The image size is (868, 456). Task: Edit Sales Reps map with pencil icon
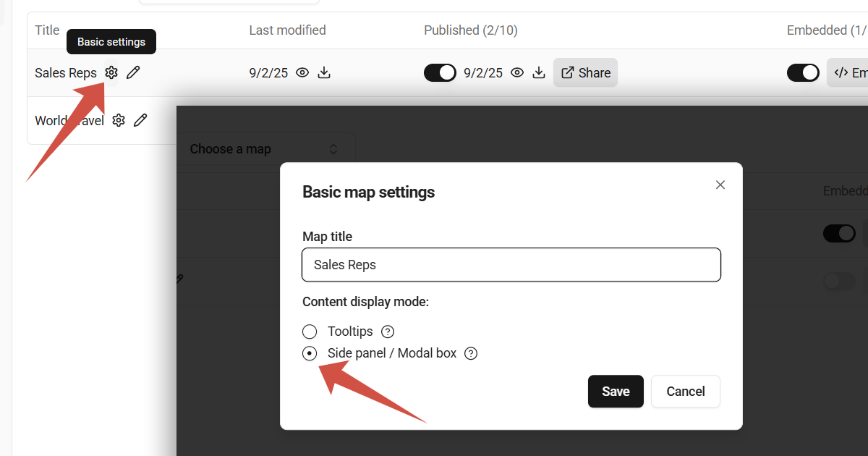click(133, 72)
